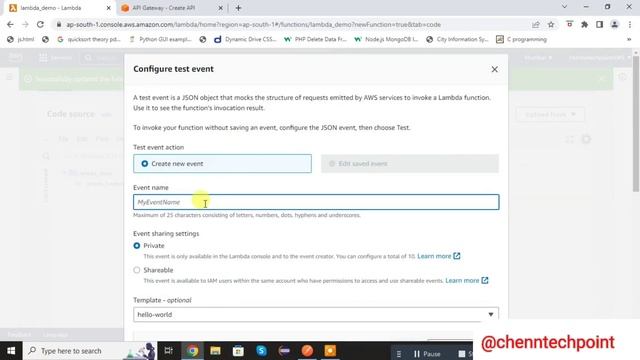
Task: Open Chrome from the taskbar
Action: click(x=193, y=351)
